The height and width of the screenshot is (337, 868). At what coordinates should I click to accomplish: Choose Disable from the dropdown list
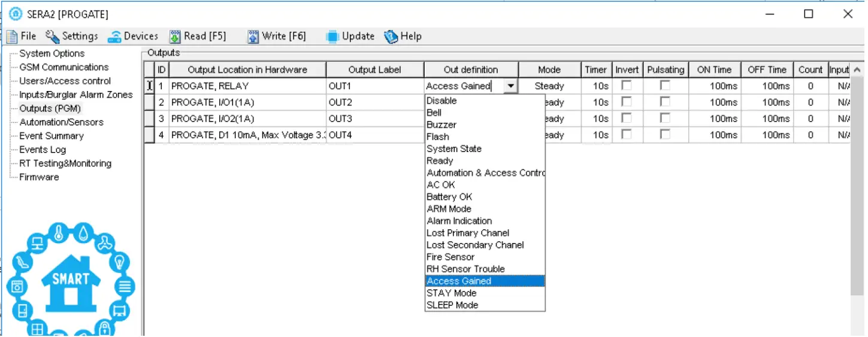485,101
